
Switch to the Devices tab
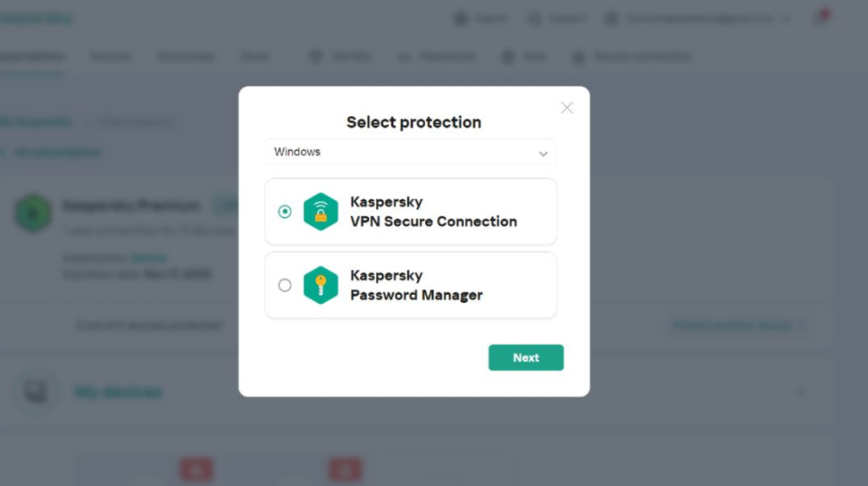(111, 57)
